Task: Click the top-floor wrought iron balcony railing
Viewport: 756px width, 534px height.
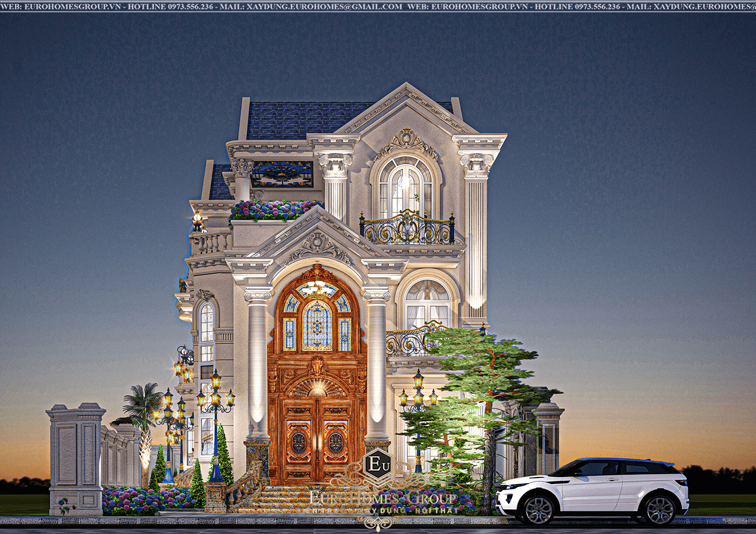Action: (x=407, y=228)
